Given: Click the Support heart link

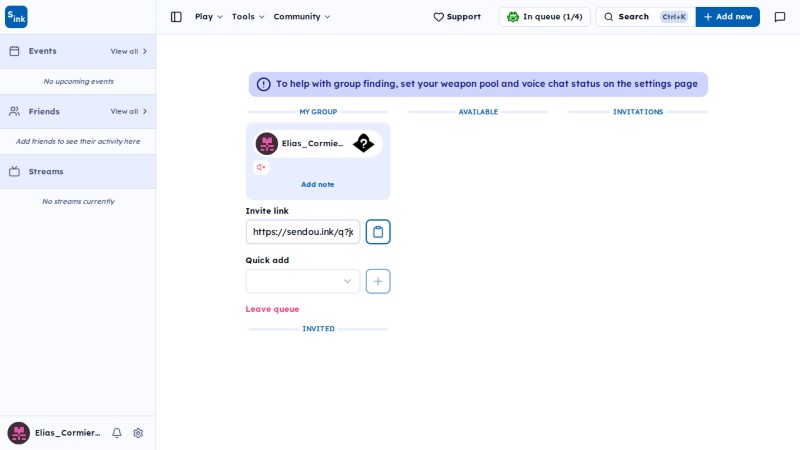Looking at the screenshot, I should click(x=457, y=17).
